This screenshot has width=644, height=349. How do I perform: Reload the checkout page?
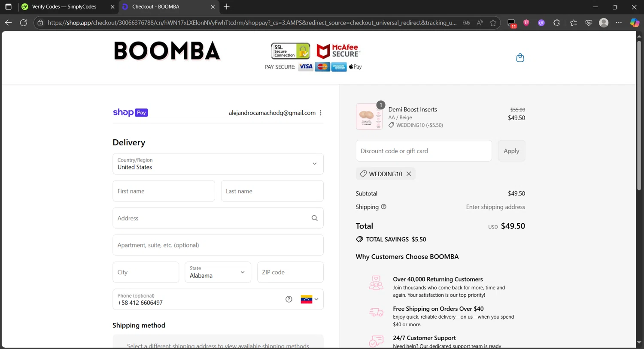pos(24,23)
